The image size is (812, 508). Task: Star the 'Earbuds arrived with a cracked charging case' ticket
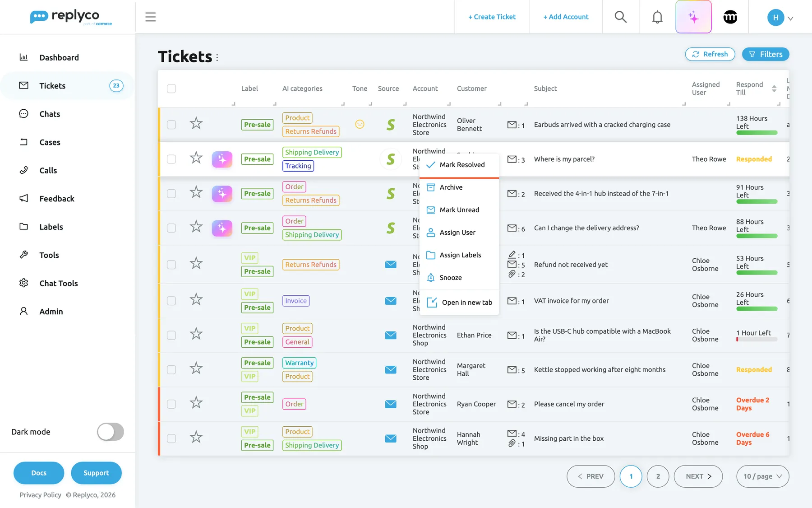(x=196, y=123)
